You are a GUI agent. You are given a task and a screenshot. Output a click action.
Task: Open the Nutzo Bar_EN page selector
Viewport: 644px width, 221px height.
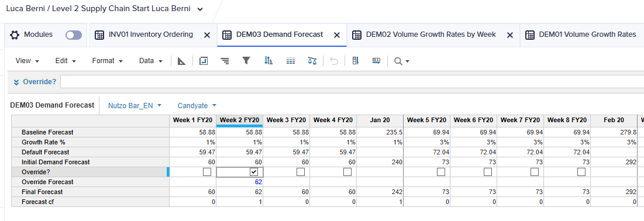(135, 106)
